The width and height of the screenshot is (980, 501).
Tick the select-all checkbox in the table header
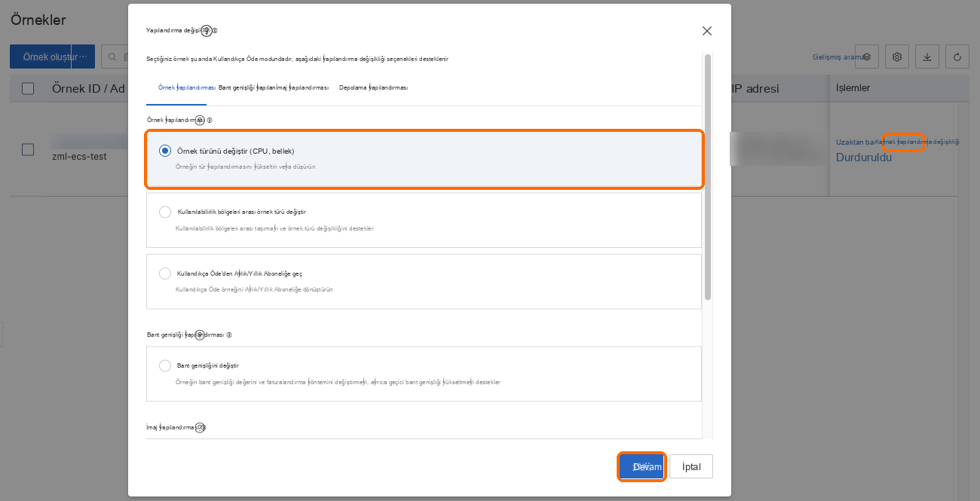[28, 88]
